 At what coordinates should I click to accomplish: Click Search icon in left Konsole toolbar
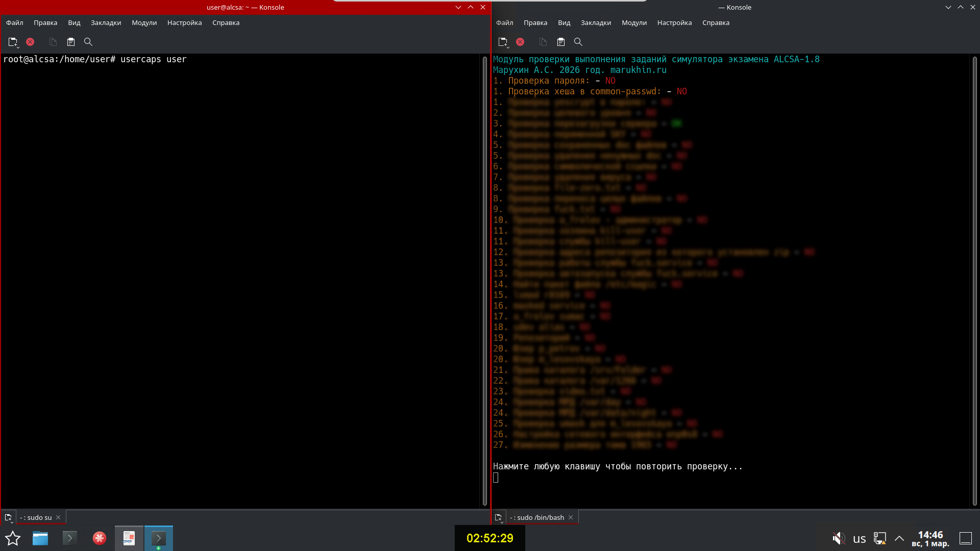tap(88, 42)
